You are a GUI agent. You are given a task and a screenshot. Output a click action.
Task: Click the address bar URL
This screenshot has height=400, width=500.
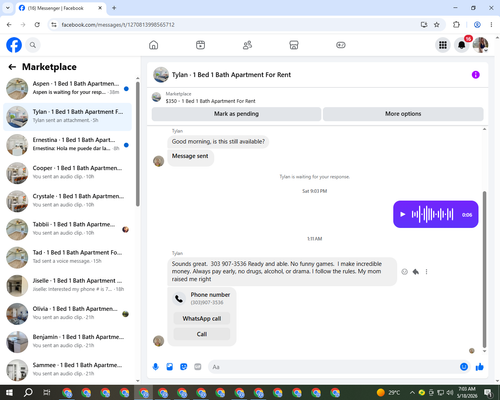coord(118,25)
